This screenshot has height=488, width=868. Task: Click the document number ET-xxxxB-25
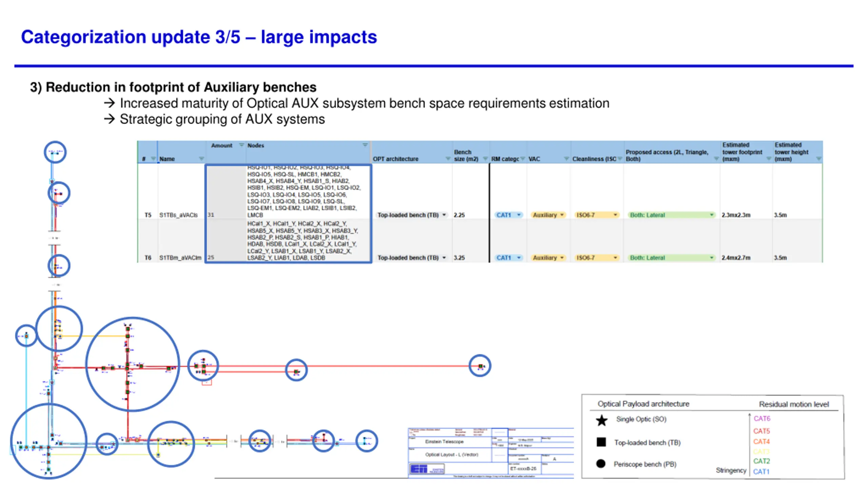[523, 469]
